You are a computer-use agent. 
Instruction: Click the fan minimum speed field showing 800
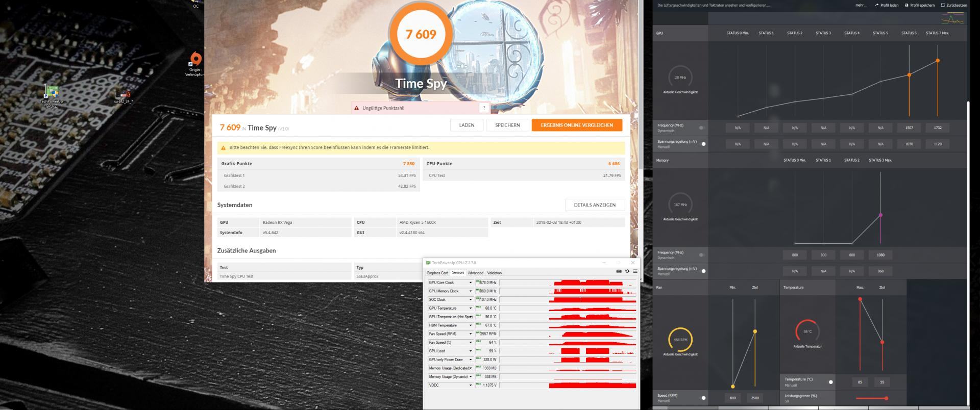pos(733,398)
